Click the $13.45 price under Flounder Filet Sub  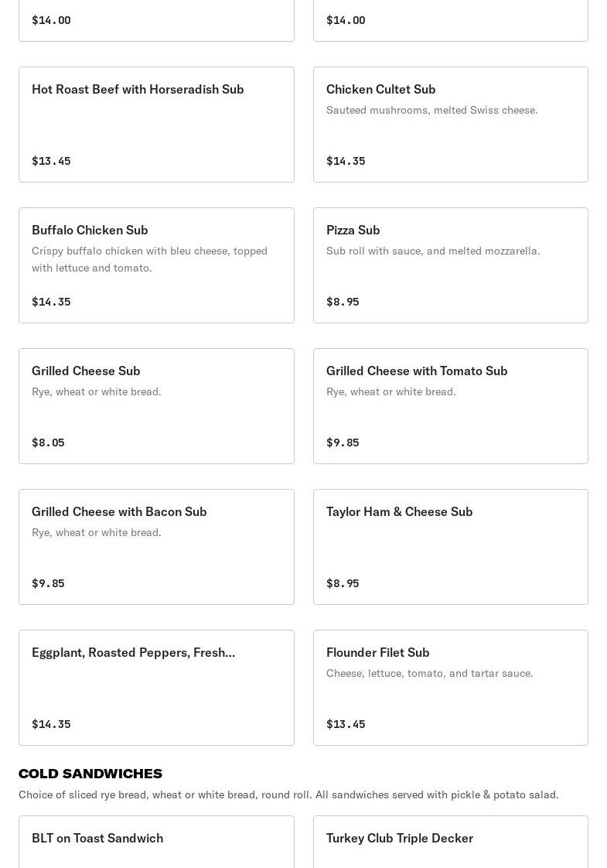(346, 724)
